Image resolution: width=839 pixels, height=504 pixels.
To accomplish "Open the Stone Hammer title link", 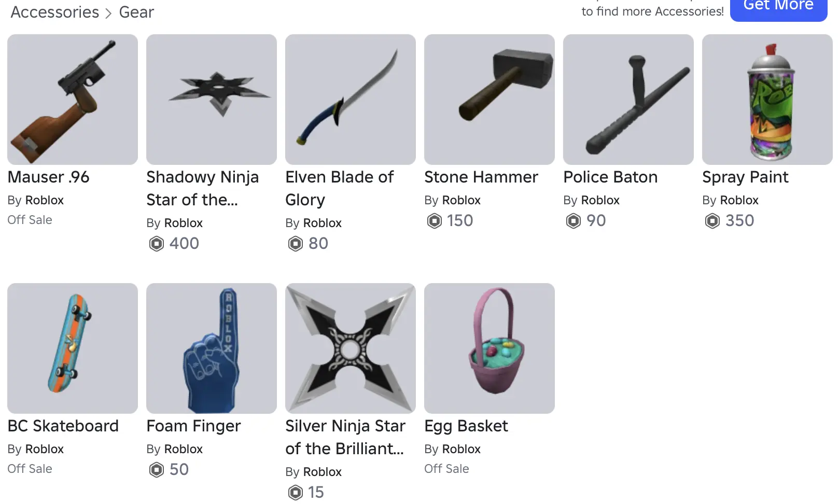I will point(481,177).
